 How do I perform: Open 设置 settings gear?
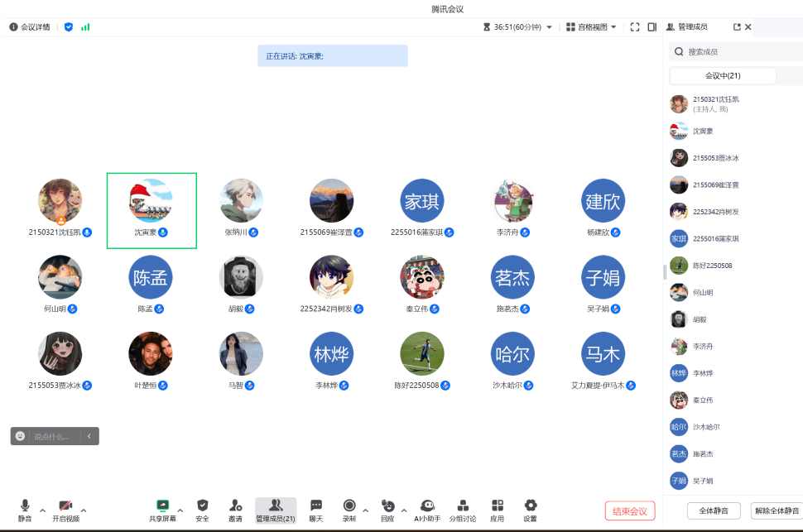click(x=531, y=506)
